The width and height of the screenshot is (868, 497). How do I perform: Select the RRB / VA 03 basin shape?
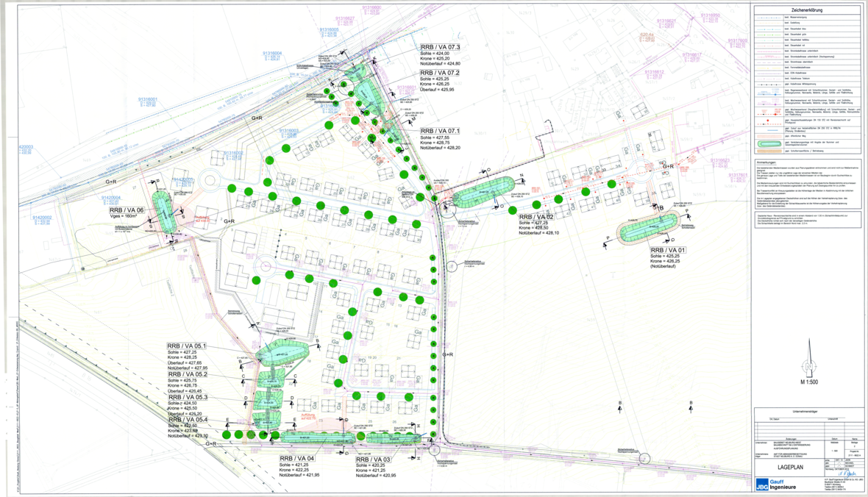tap(393, 437)
